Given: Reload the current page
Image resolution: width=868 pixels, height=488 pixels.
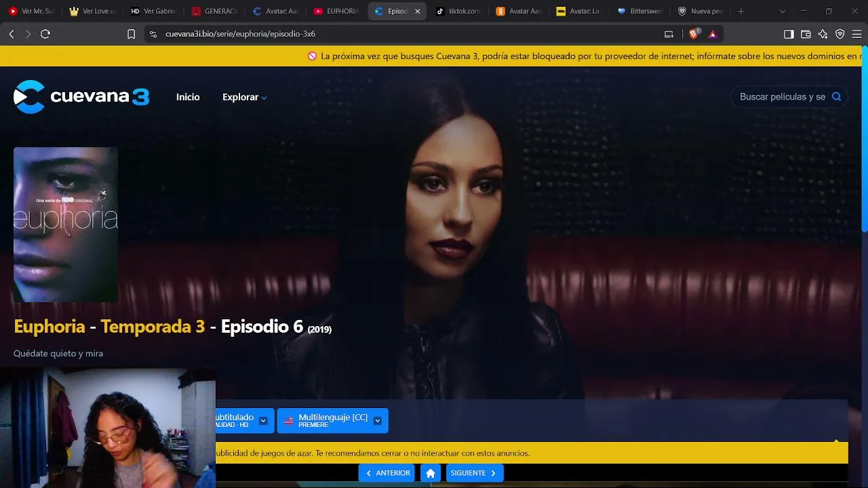Looking at the screenshot, I should [x=45, y=34].
